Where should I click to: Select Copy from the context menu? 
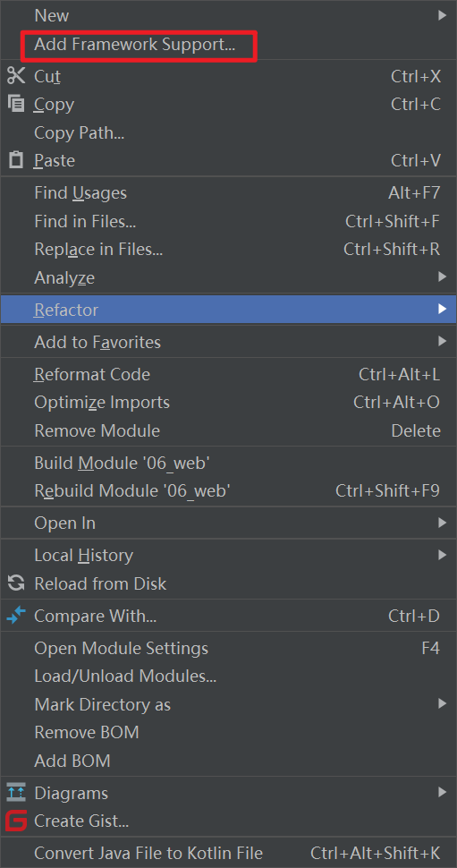click(x=229, y=104)
